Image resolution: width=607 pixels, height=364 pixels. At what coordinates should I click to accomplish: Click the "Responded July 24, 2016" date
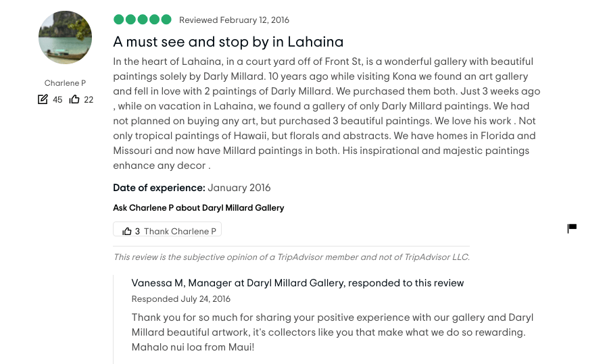(x=180, y=298)
